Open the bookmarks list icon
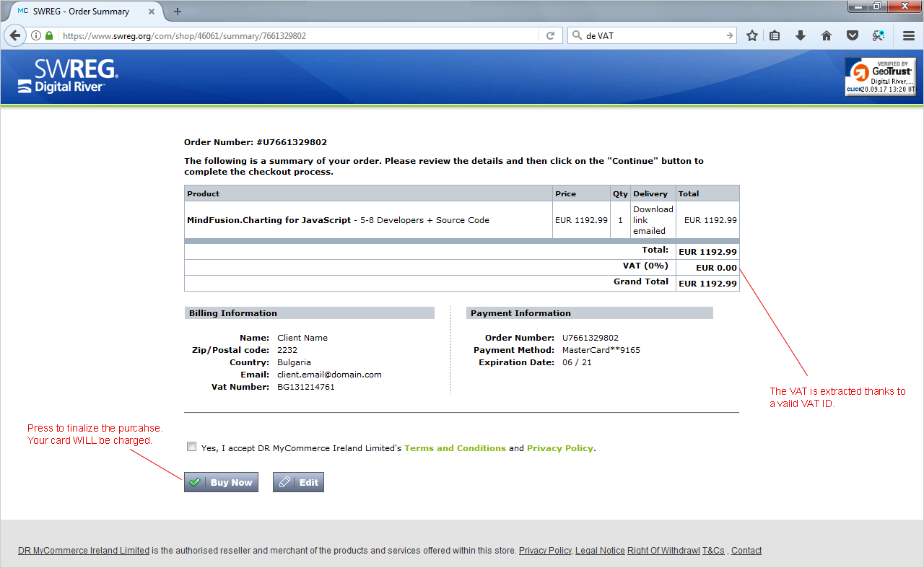This screenshot has width=924, height=568. (x=775, y=35)
